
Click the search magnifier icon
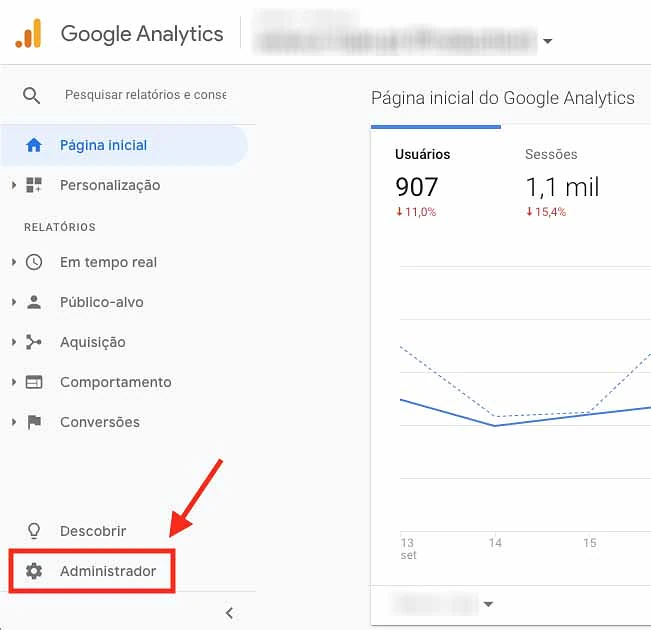point(32,95)
